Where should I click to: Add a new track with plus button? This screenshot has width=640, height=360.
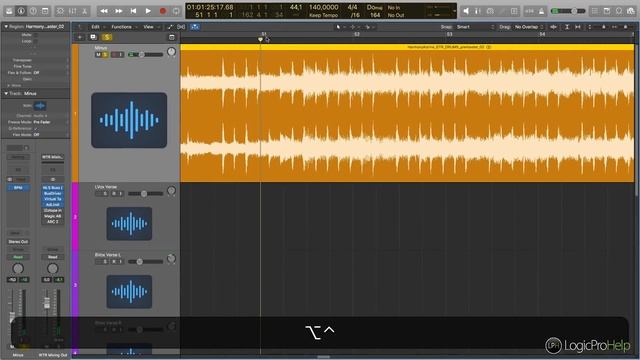[x=80, y=37]
